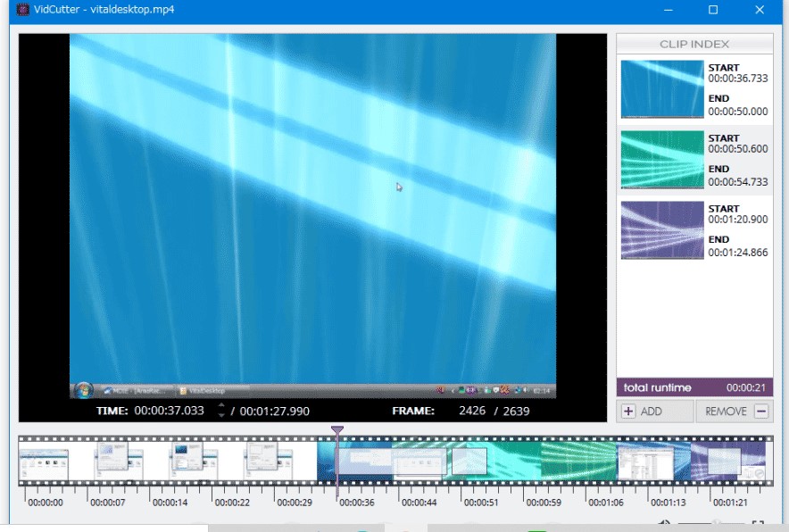Click the 00:00:29 timeline ruler label

(x=295, y=503)
